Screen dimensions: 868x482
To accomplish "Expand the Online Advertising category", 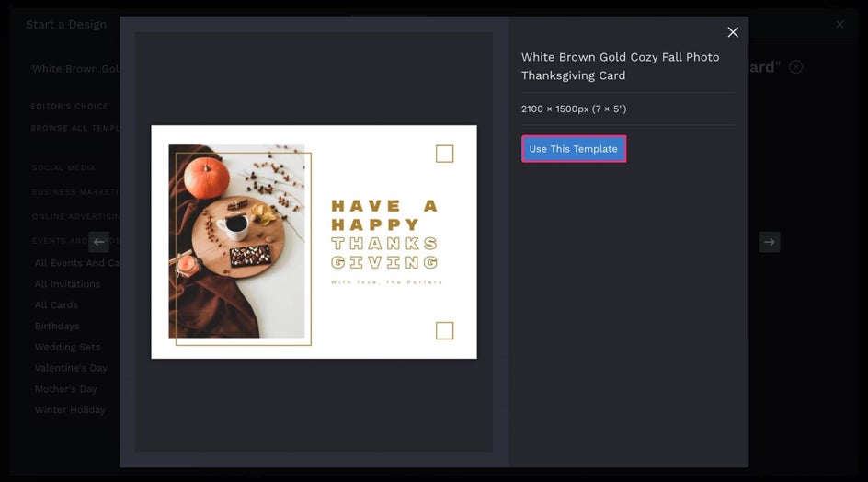I will click(x=75, y=216).
